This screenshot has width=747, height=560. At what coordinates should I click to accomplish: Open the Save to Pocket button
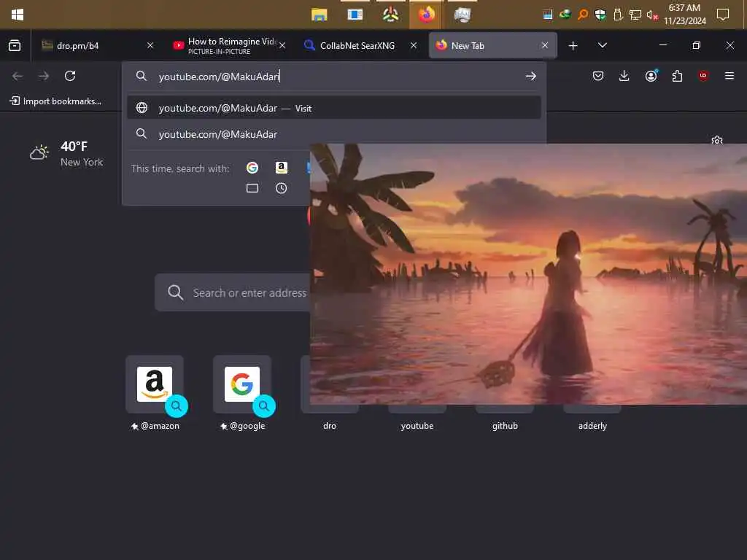click(x=598, y=76)
